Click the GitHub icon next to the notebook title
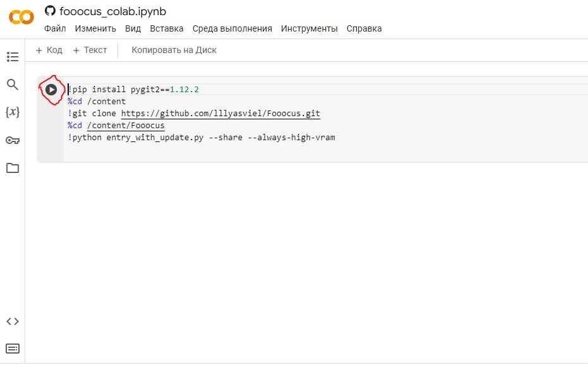The image size is (588, 370). click(50, 11)
